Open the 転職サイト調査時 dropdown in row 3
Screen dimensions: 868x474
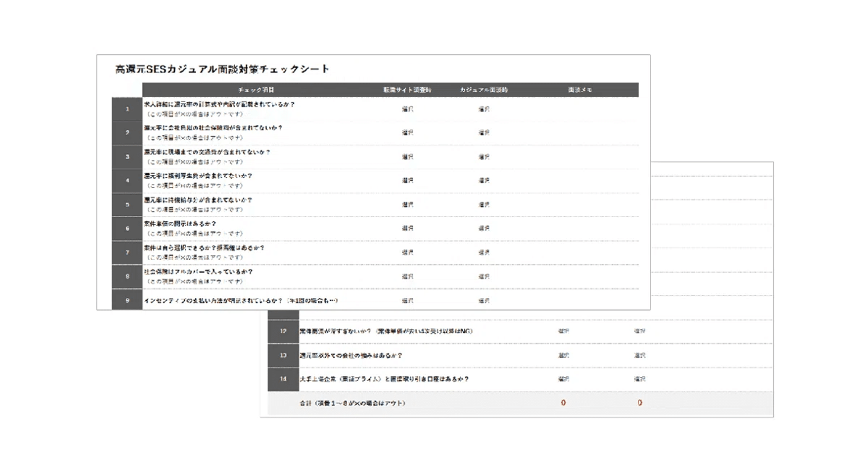(x=407, y=157)
